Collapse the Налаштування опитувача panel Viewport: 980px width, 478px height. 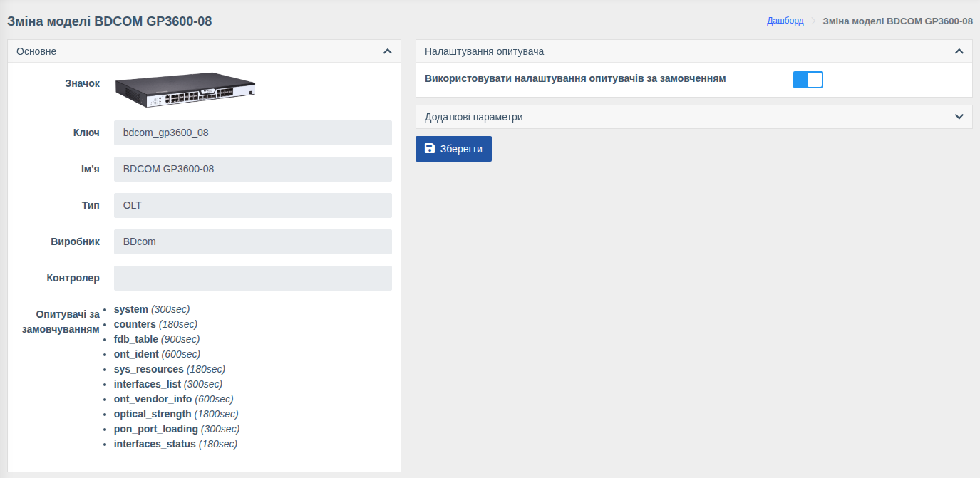[x=959, y=51]
